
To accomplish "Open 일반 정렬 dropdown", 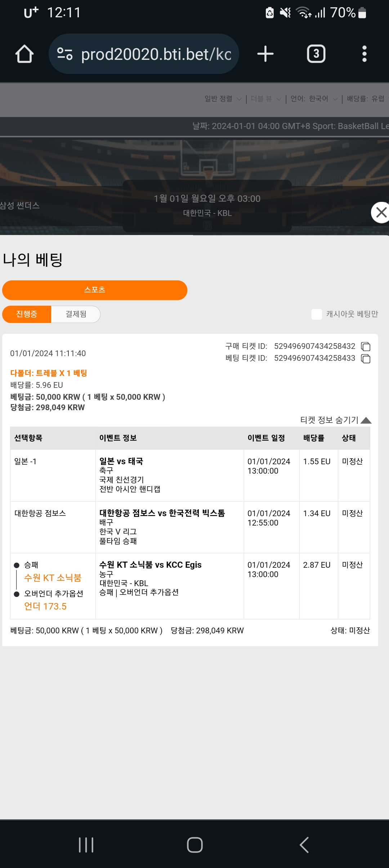I will point(223,99).
